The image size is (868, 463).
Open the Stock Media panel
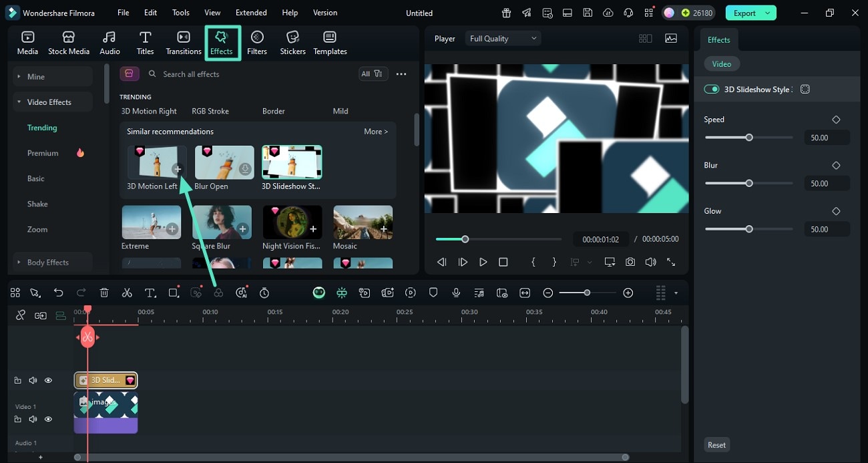point(69,43)
